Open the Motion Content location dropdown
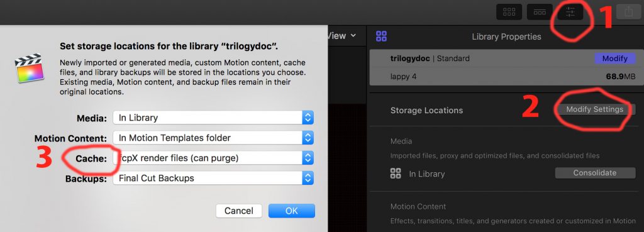 coord(214,138)
